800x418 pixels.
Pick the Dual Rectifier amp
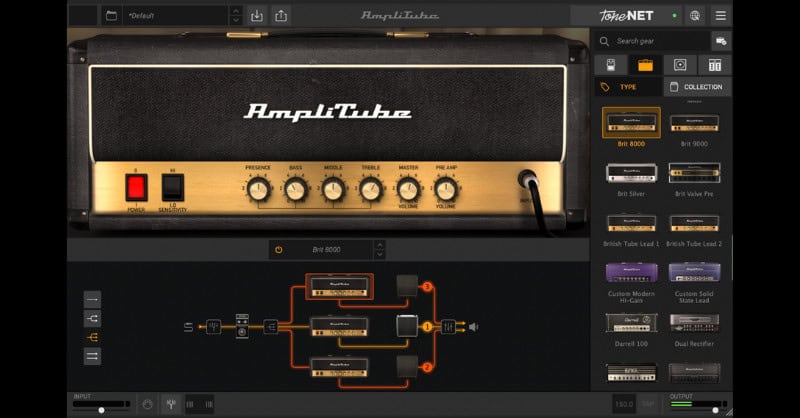(x=694, y=323)
